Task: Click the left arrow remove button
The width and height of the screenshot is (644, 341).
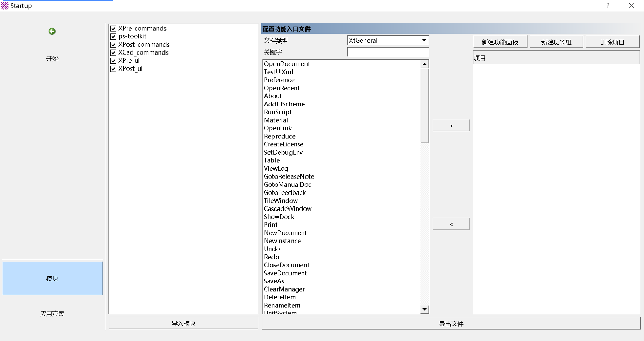Action: point(451,224)
